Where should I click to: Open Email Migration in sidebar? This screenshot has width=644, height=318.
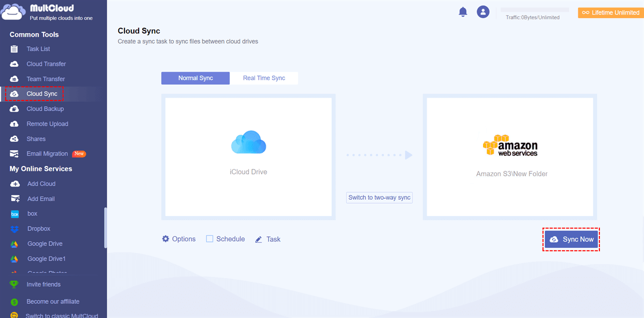tap(47, 154)
